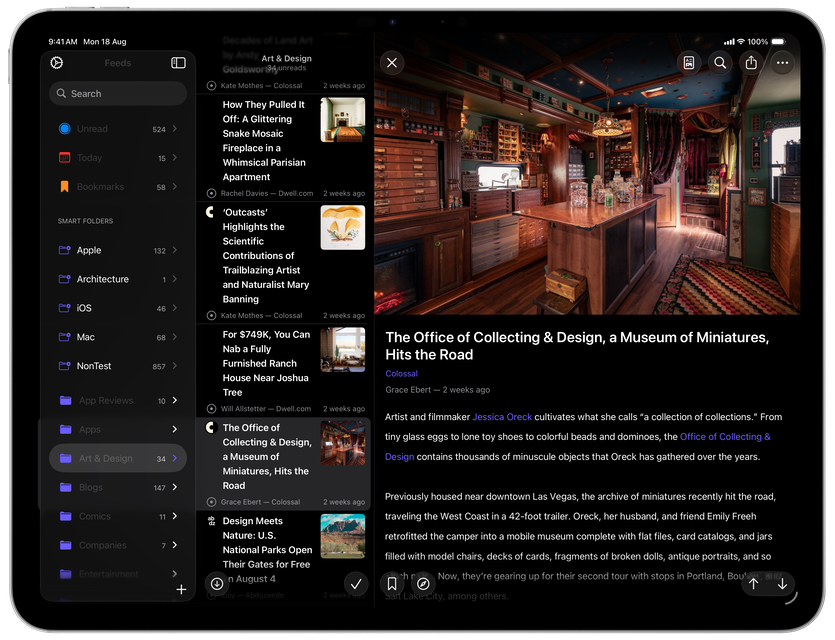Share the article via share icon
This screenshot has width=835, height=640.
(751, 63)
